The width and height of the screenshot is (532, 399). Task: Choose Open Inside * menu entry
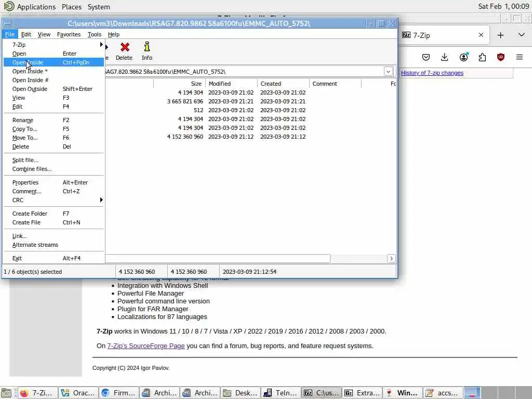pyautogui.click(x=54, y=71)
